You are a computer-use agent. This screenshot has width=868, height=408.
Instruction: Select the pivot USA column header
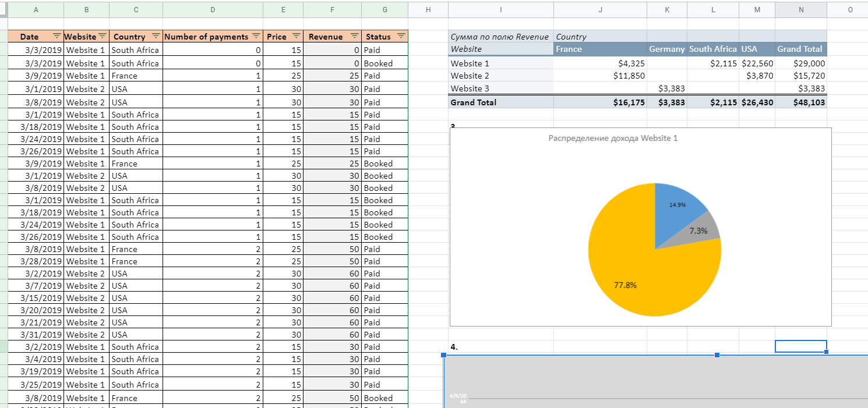click(x=757, y=49)
